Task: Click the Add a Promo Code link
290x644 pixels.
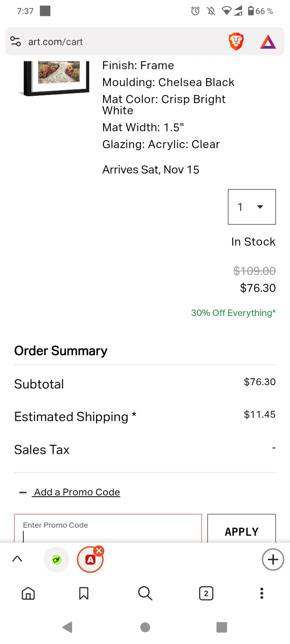Action: click(x=77, y=492)
